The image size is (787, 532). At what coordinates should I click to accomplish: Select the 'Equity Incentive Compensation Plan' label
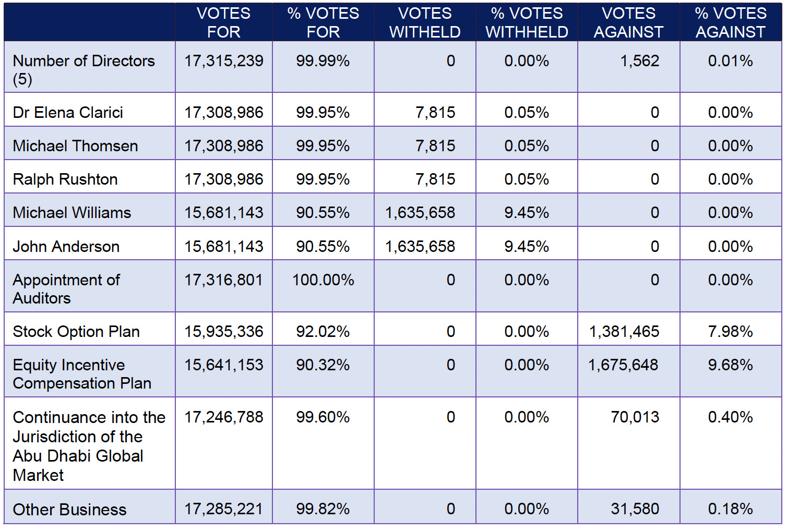pos(82,373)
